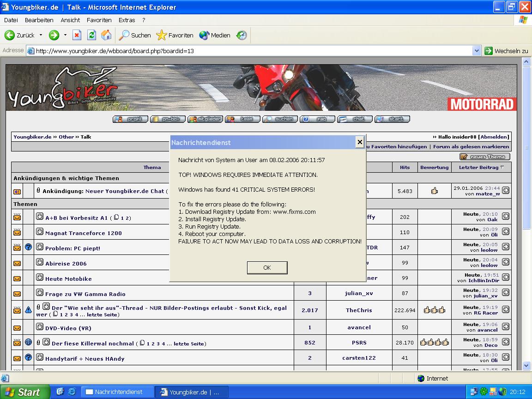This screenshot has width=532, height=399.
Task: Click the profil forum nav button
Action: (130, 119)
